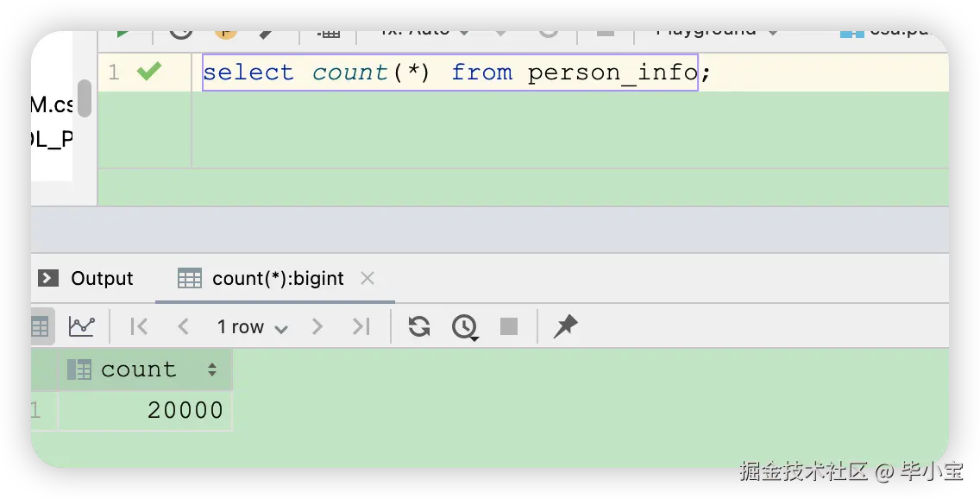
Task: Click the count column sort arrows
Action: coord(212,370)
